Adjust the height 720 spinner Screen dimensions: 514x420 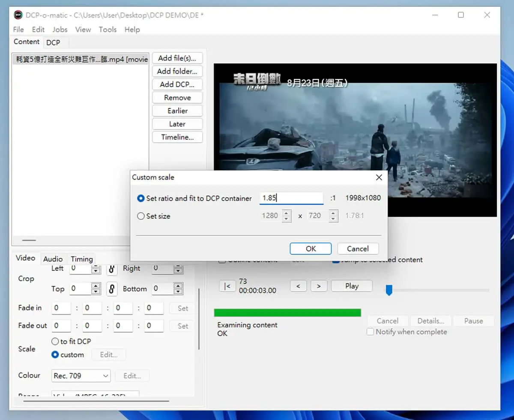tap(333, 216)
